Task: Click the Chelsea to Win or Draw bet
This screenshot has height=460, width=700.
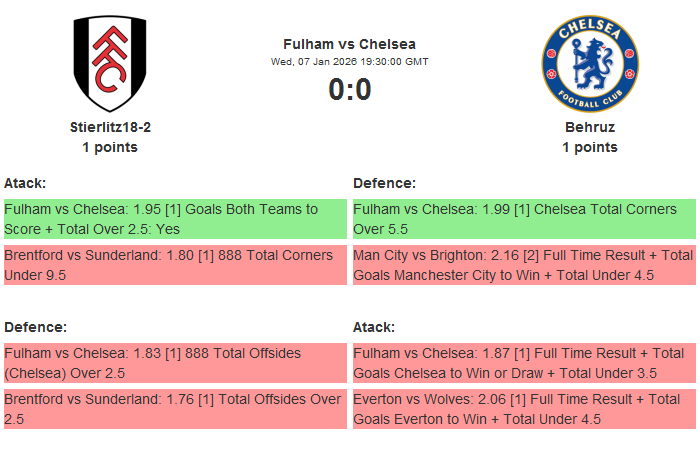Action: click(x=523, y=363)
